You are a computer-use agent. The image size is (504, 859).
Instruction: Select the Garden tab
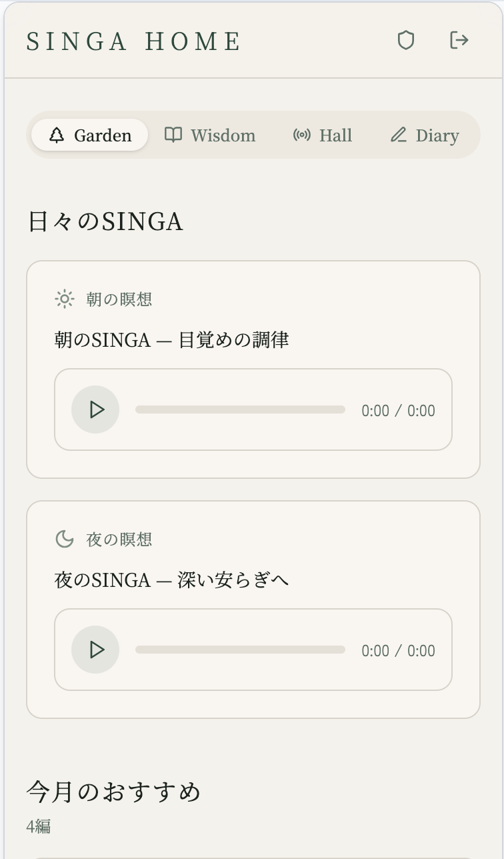click(90, 135)
